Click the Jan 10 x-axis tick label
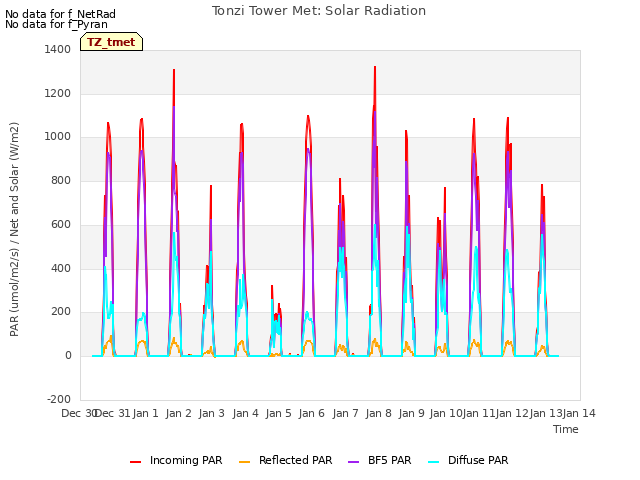640x480 pixels. click(446, 413)
